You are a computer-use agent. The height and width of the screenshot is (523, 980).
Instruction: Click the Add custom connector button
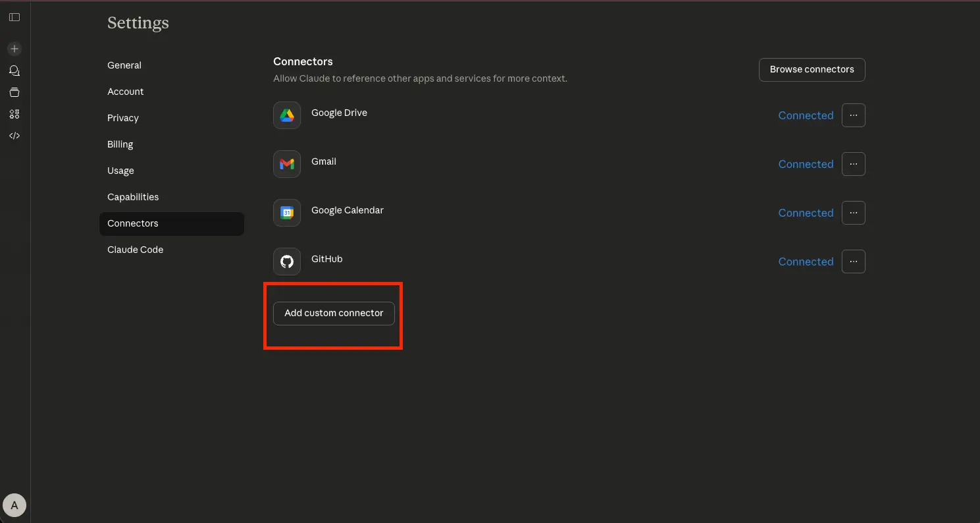coord(334,313)
